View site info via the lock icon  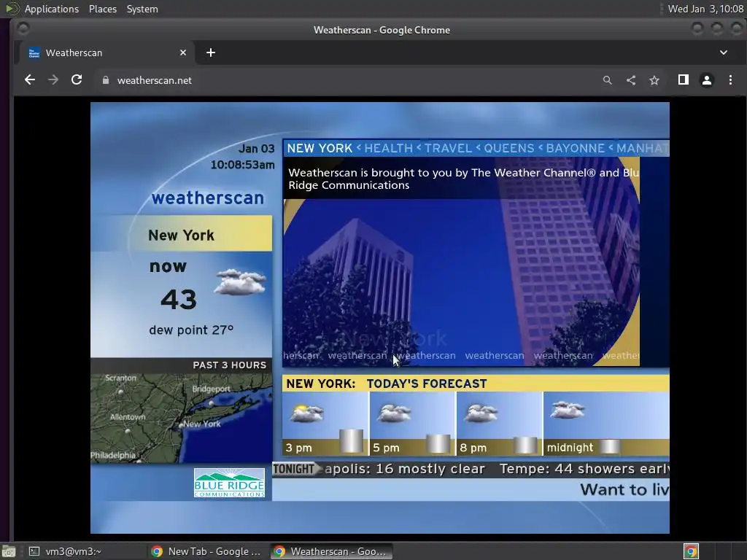[106, 80]
